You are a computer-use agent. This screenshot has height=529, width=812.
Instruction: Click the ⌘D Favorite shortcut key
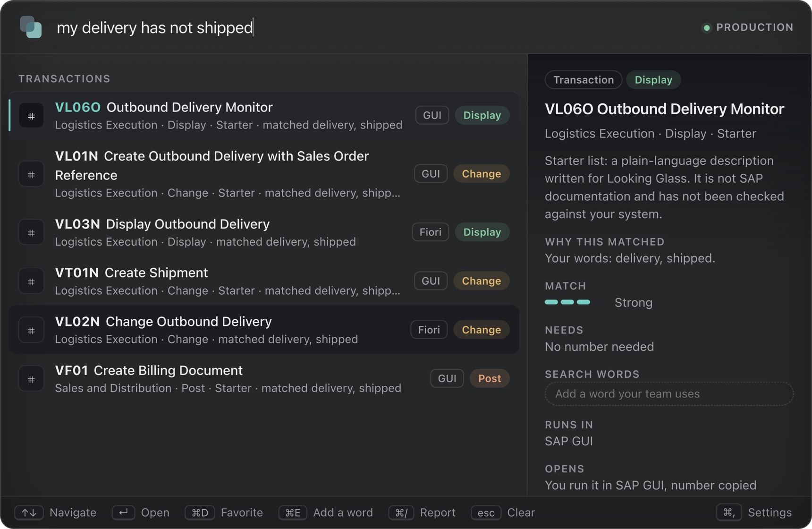pos(200,512)
